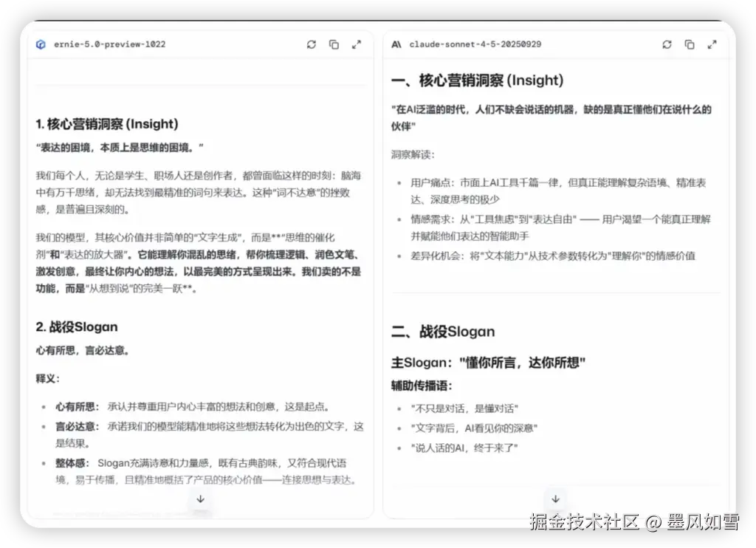Regenerate the ernie-5.0-preview-1022 response
Image resolution: width=756 pixels, height=548 pixels.
(x=312, y=44)
